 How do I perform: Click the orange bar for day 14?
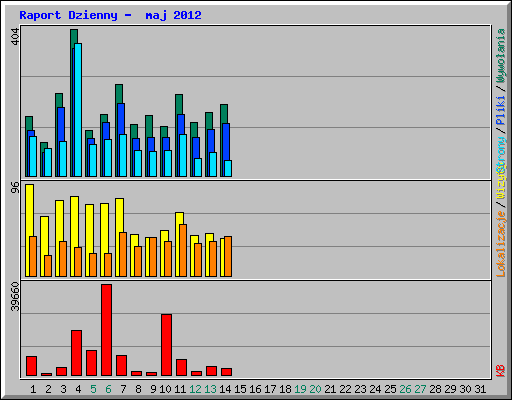(x=228, y=256)
